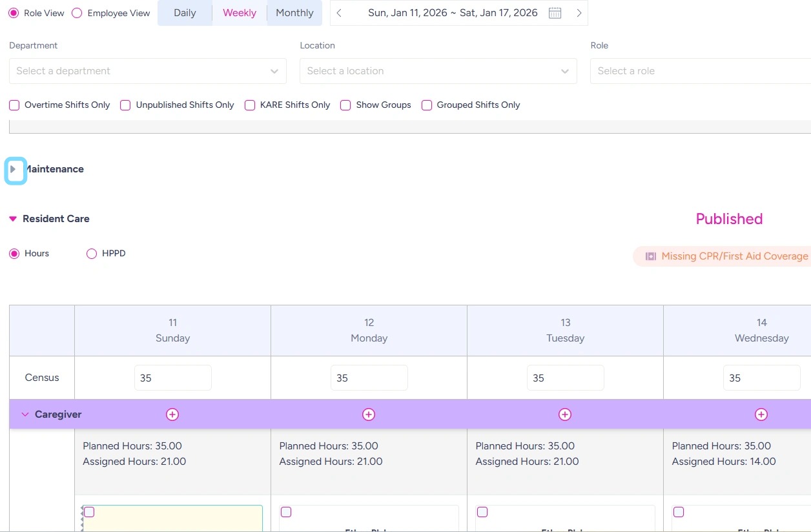The width and height of the screenshot is (811, 532).
Task: Expand the Maintenance section
Action: 14,169
